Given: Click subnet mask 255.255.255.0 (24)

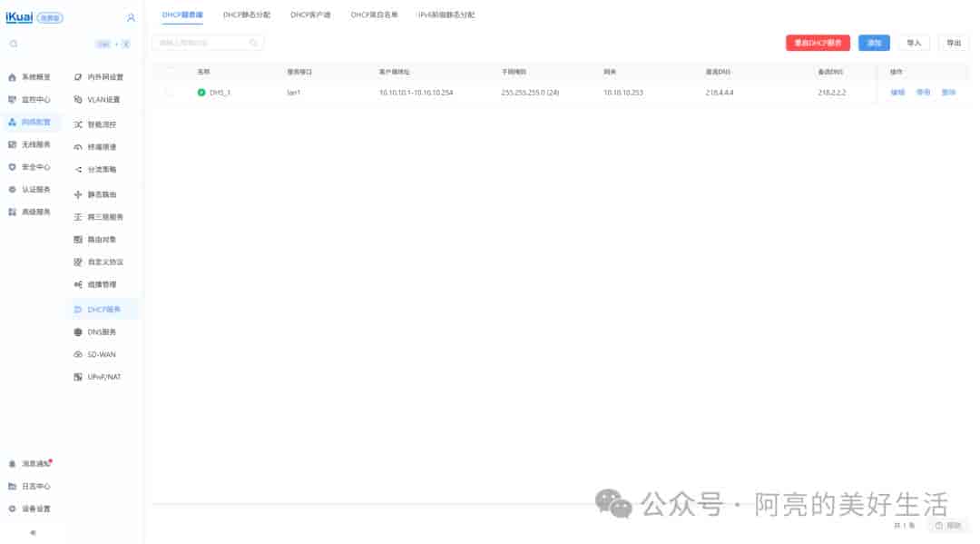Looking at the screenshot, I should tap(530, 93).
